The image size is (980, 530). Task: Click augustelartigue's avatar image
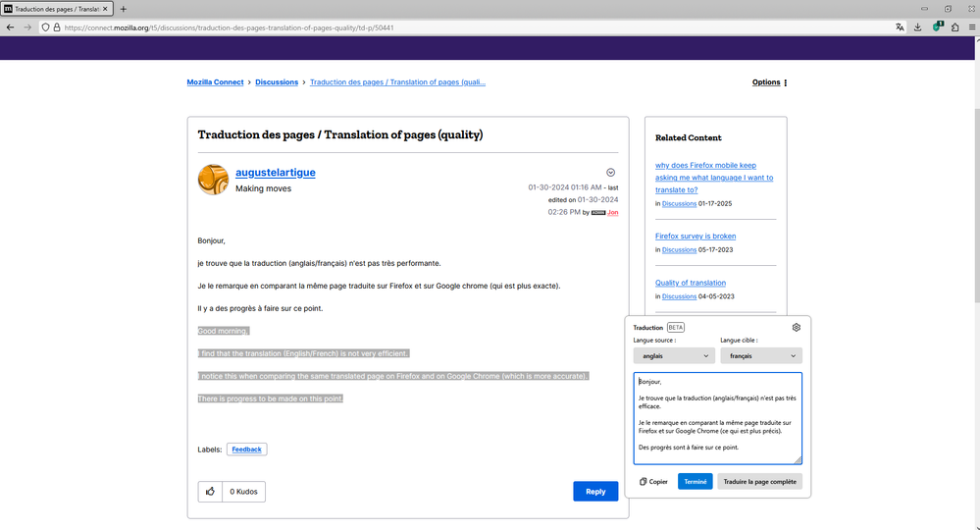click(213, 180)
